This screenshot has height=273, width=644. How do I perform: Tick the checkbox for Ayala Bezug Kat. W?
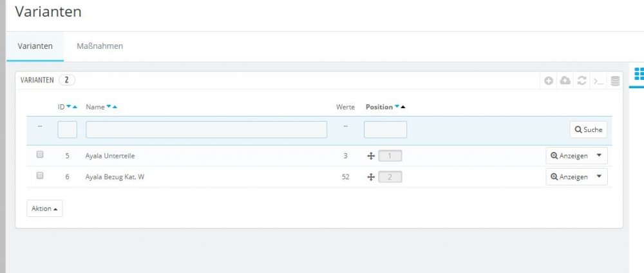click(40, 175)
